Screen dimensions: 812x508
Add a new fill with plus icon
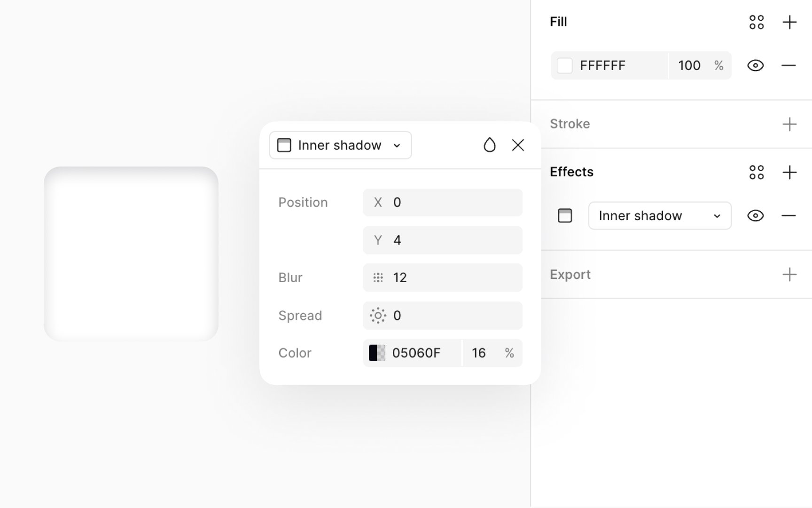pos(789,22)
